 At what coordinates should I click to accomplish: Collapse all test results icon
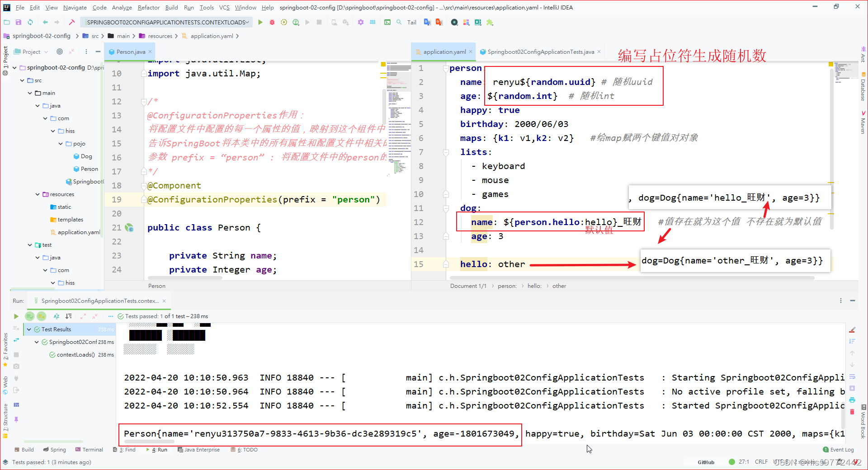[x=95, y=316]
